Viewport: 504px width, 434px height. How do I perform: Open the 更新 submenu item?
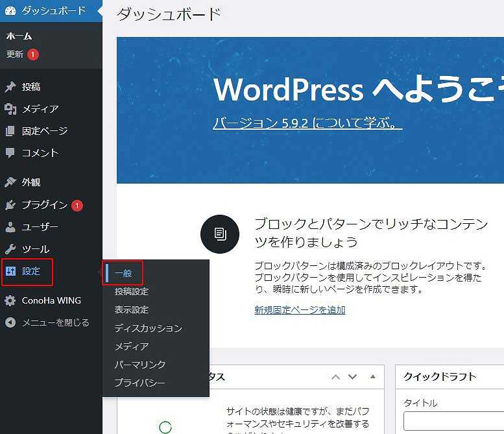click(15, 54)
